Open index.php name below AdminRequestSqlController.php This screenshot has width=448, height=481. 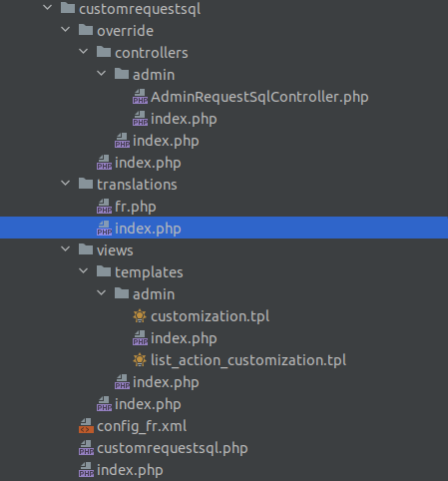click(x=184, y=119)
